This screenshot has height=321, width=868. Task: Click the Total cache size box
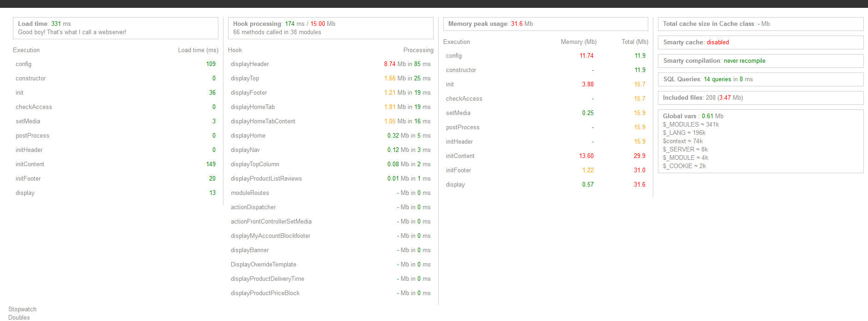pyautogui.click(x=760, y=24)
